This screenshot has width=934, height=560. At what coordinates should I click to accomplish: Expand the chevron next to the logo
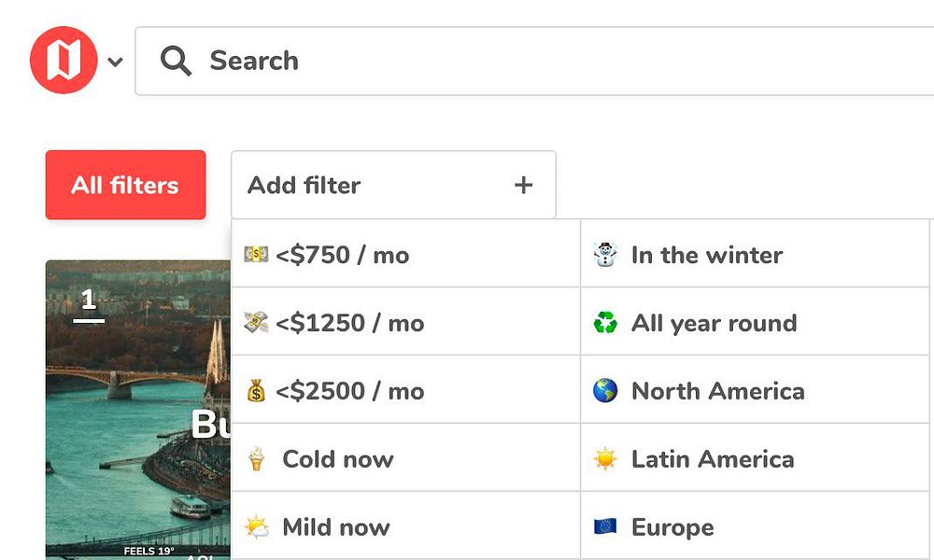[115, 63]
